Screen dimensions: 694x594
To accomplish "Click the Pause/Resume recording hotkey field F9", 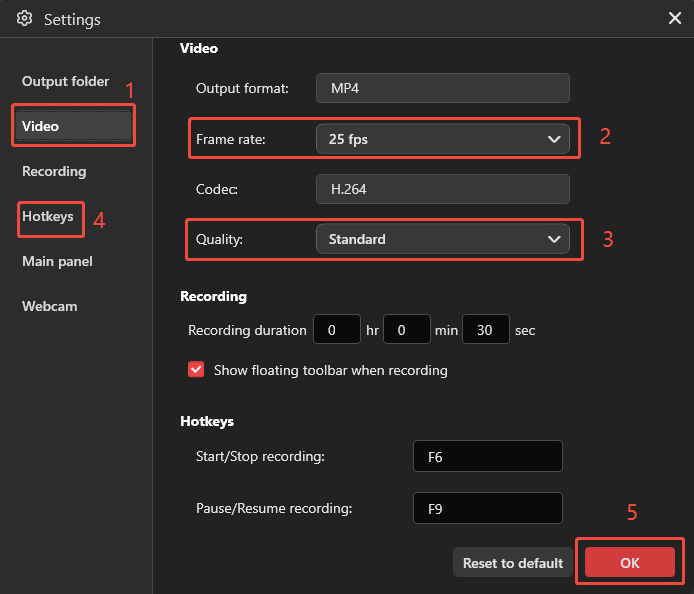I will click(488, 508).
